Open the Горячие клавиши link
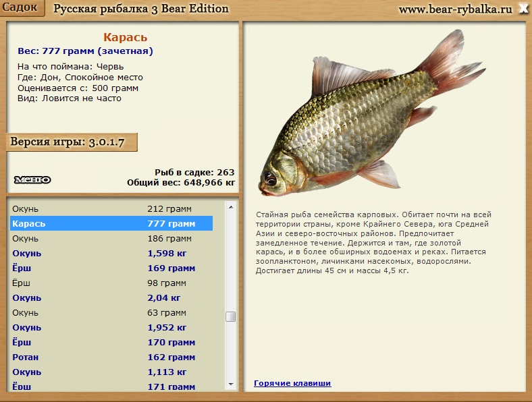This screenshot has width=532, height=402. click(x=292, y=383)
